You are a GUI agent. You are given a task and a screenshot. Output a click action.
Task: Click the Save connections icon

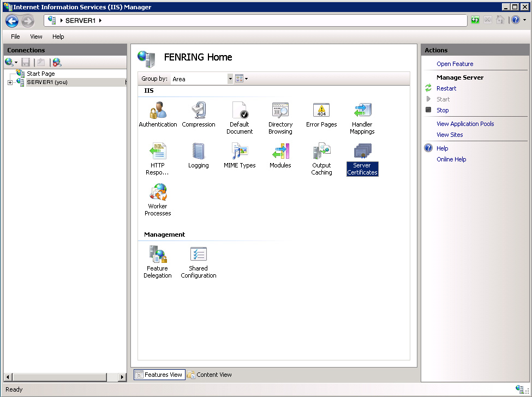tap(26, 62)
